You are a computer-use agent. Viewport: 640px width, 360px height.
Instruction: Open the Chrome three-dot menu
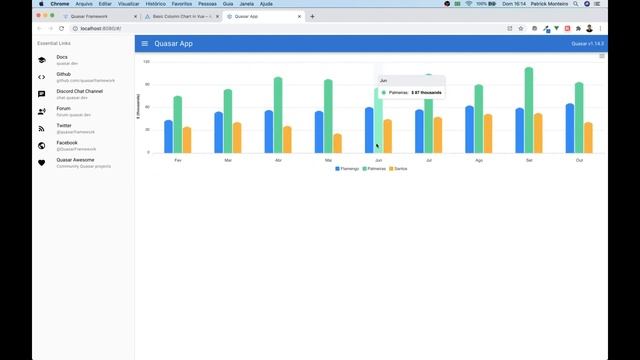click(600, 29)
